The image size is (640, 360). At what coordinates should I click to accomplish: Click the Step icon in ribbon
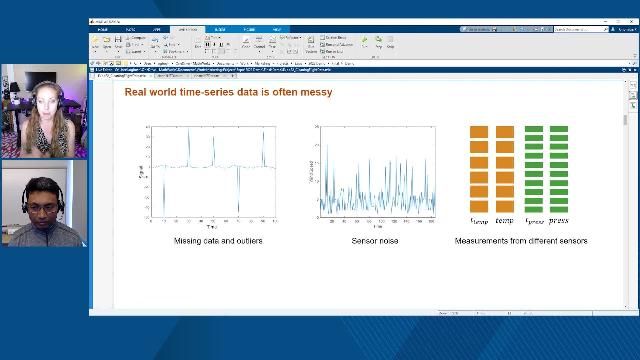coord(378,40)
